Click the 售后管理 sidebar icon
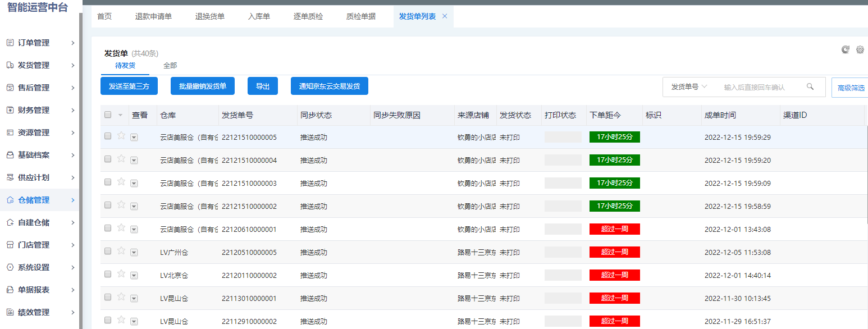The image size is (868, 329). click(10, 88)
